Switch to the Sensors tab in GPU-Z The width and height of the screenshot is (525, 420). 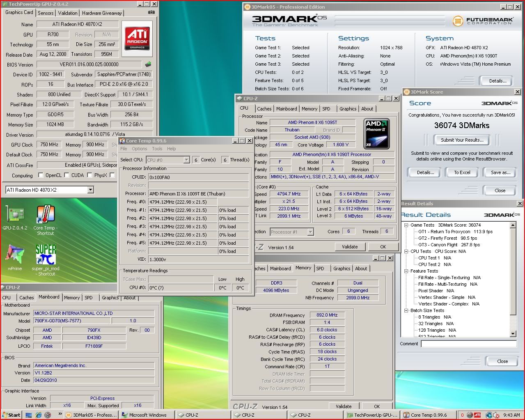46,13
